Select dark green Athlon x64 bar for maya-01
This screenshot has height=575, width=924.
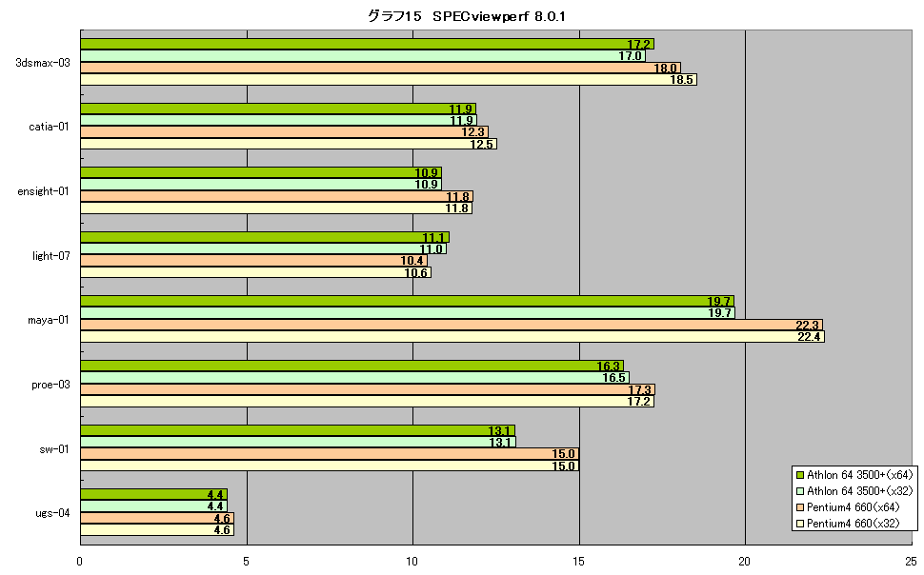point(407,302)
